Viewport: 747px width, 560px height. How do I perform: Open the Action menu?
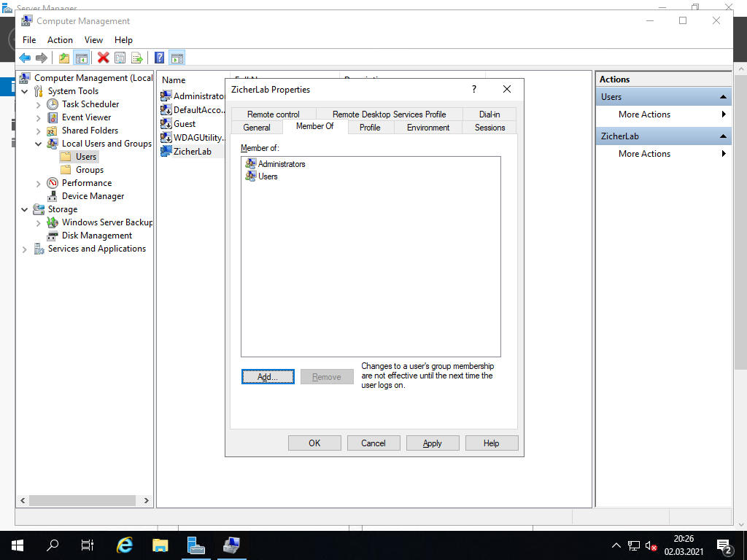pyautogui.click(x=60, y=40)
